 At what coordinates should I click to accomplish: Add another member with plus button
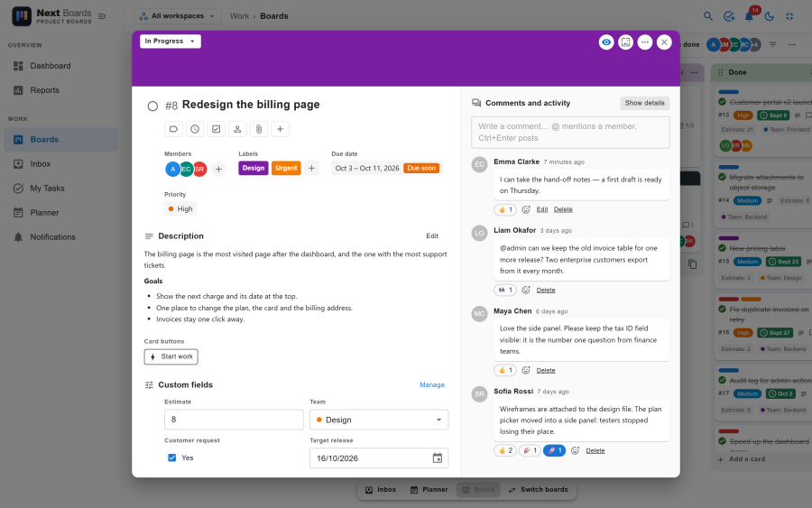pos(218,169)
